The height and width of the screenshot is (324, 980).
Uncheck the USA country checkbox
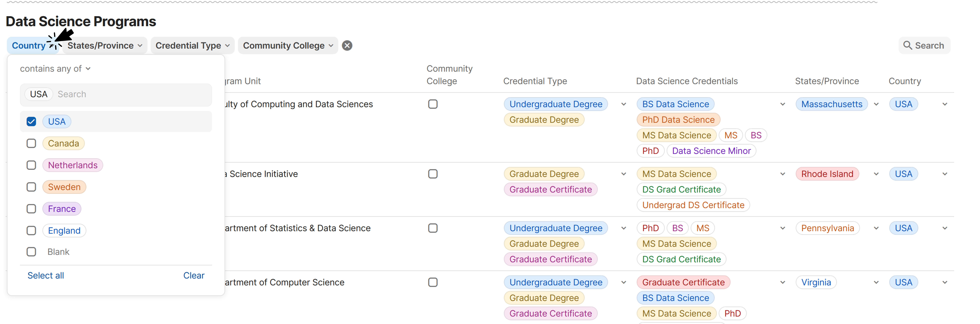click(x=31, y=121)
